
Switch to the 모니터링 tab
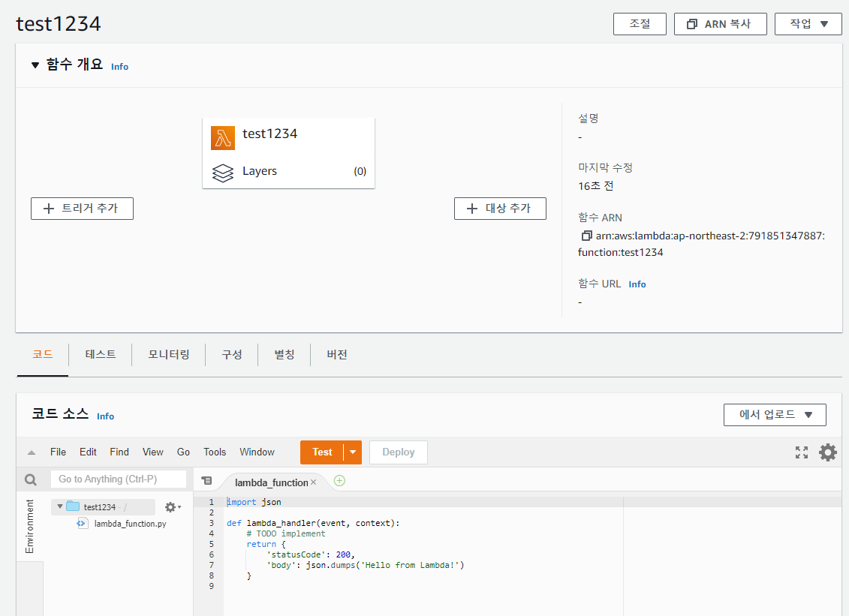click(x=169, y=355)
